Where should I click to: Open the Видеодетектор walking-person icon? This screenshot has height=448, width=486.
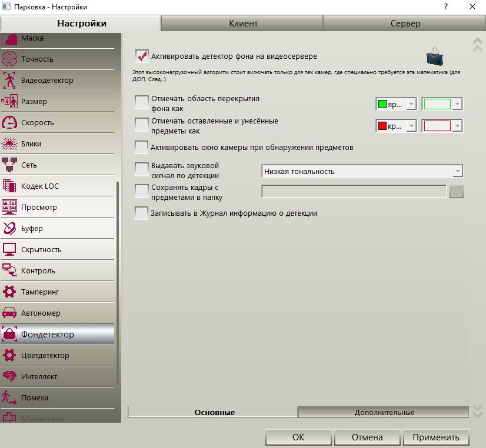(9, 80)
